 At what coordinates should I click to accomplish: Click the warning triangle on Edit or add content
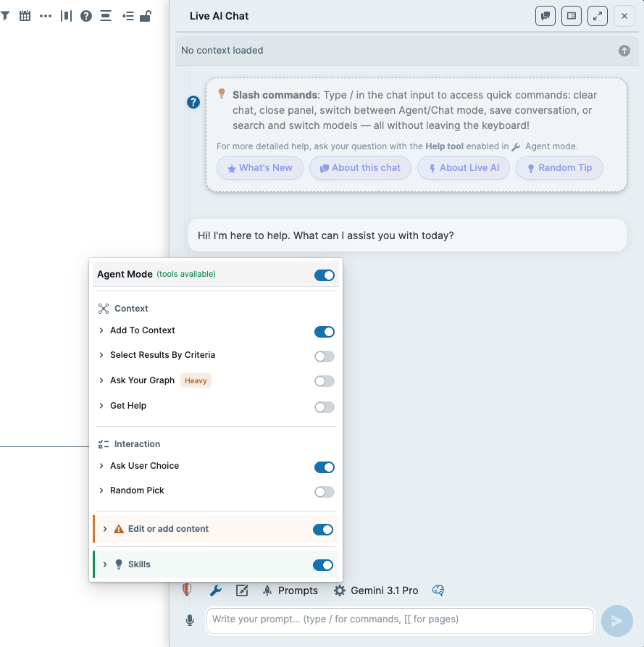[119, 529]
